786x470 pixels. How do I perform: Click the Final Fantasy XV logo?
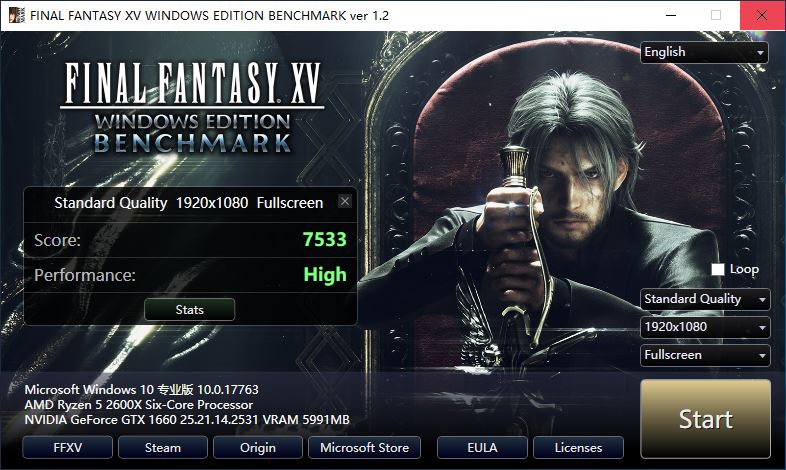point(192,106)
